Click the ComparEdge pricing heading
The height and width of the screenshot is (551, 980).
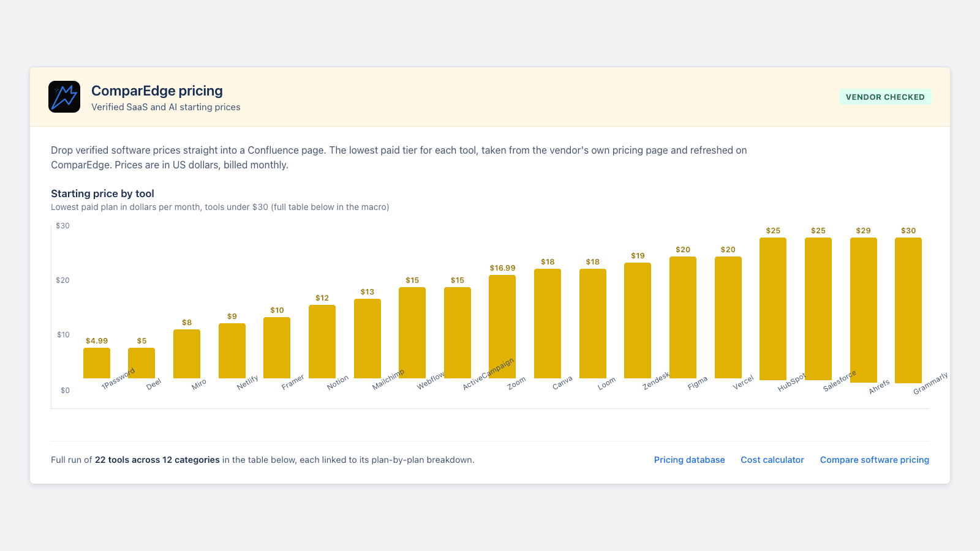pyautogui.click(x=157, y=91)
